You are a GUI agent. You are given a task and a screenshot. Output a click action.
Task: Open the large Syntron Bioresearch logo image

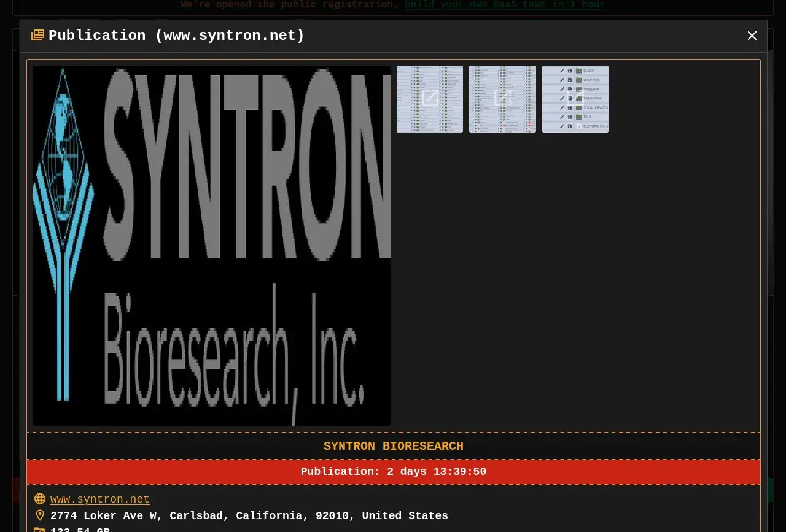click(x=212, y=245)
